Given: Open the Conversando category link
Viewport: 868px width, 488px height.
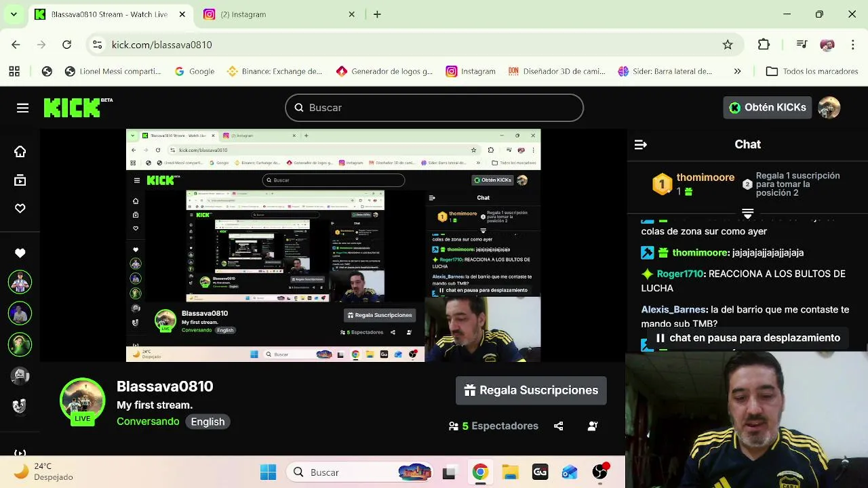Looking at the screenshot, I should [148, 422].
